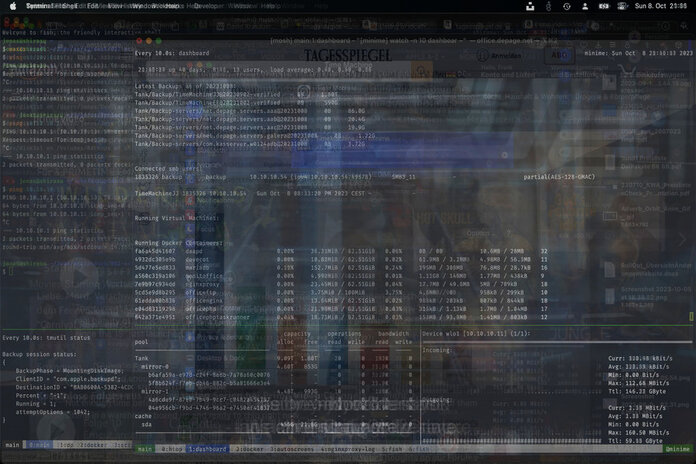
Task: Click the 'Running Virtual Machines' heading
Action: click(x=177, y=218)
